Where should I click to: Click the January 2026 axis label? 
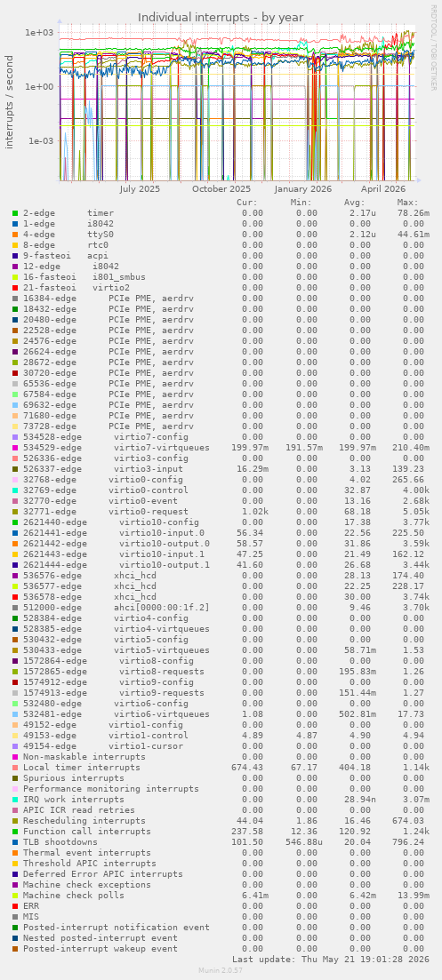(303, 188)
